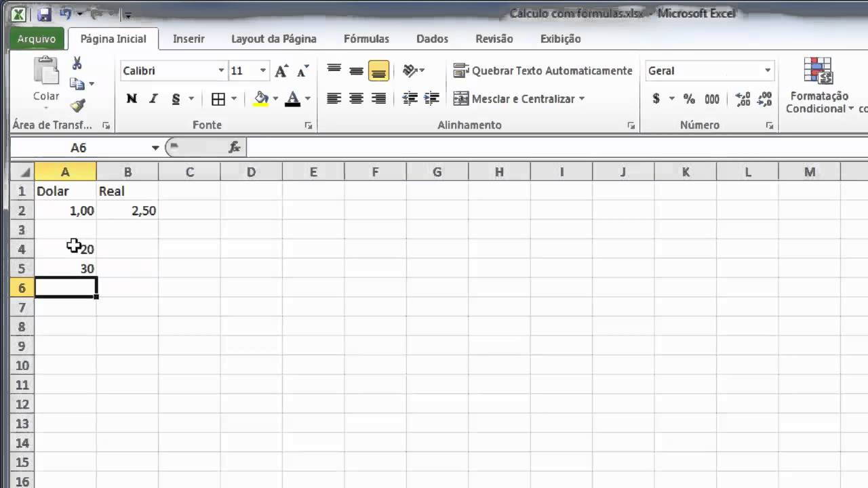Toggle bottom align highlighted icon
The height and width of the screenshot is (488, 868).
[378, 70]
